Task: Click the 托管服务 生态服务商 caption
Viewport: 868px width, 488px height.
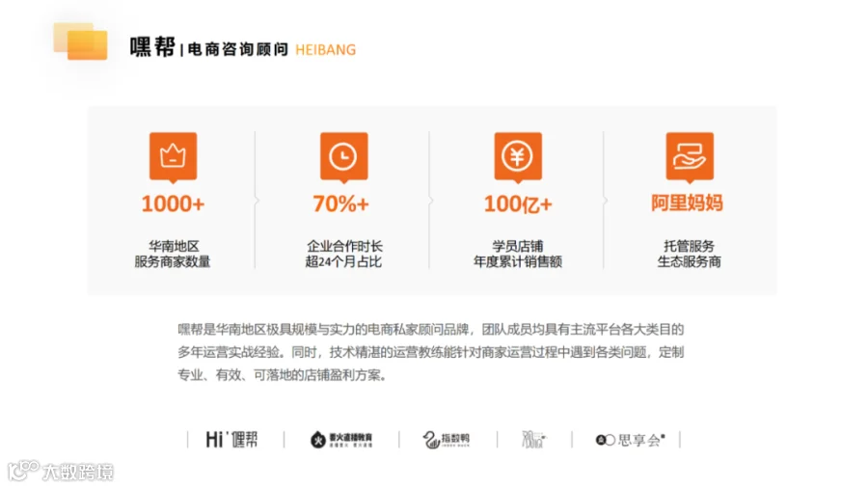Action: click(x=690, y=254)
